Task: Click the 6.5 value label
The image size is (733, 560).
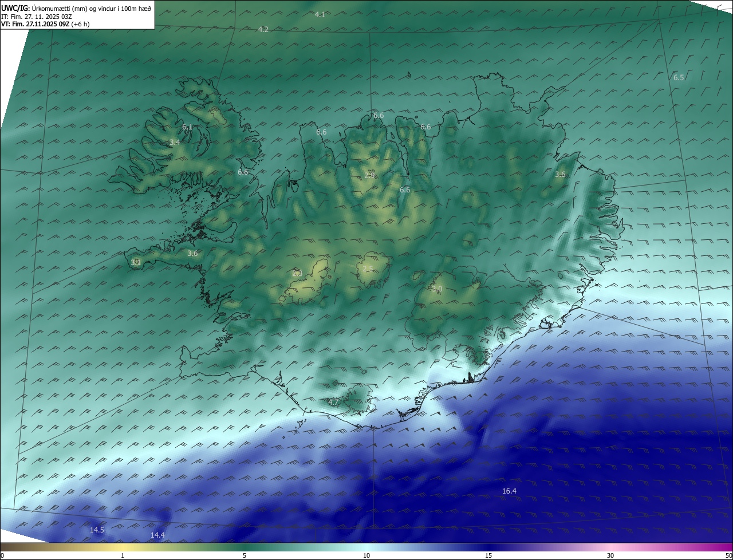Action: tap(678, 77)
